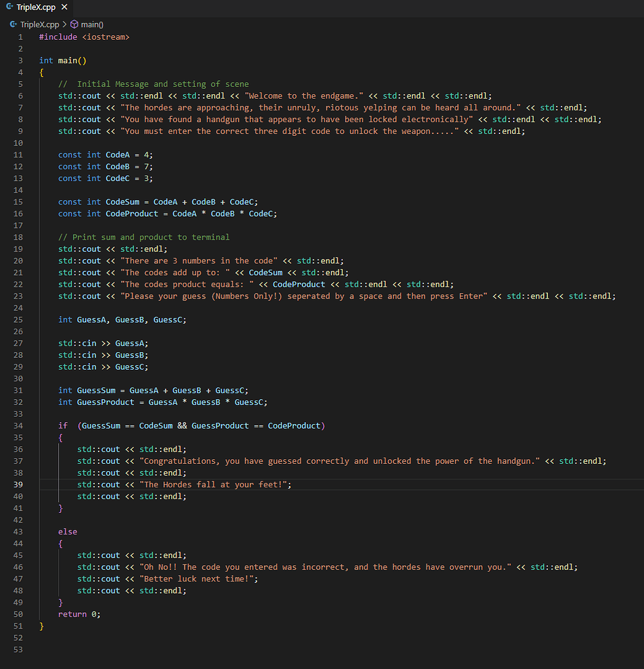Viewport: 644px width, 669px height.
Task: Click line number 50 beside return statement
Action: (x=18, y=614)
